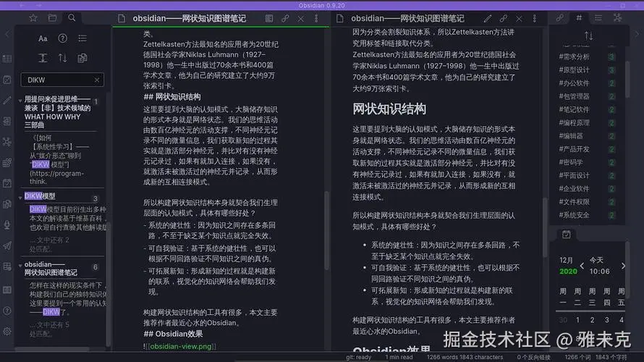Image resolution: width=644 pixels, height=362 pixels.
Task: Collapse the WHAT HOW WHY 三部曲 result group
Action: tap(20, 100)
